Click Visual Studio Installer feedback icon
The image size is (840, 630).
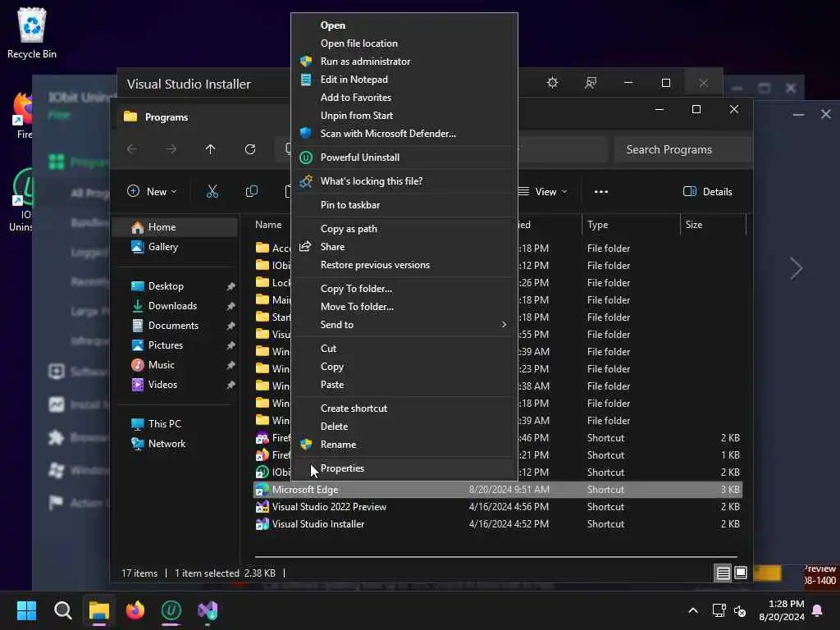click(x=591, y=83)
